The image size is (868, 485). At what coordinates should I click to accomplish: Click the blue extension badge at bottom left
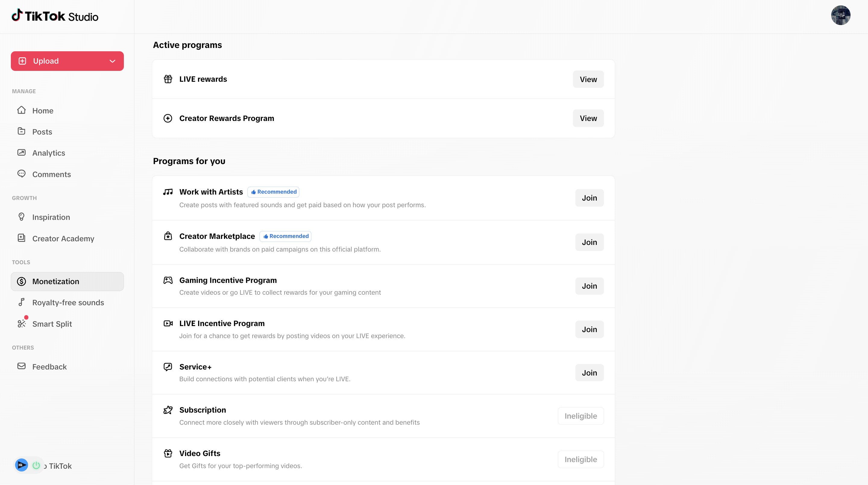click(x=22, y=465)
